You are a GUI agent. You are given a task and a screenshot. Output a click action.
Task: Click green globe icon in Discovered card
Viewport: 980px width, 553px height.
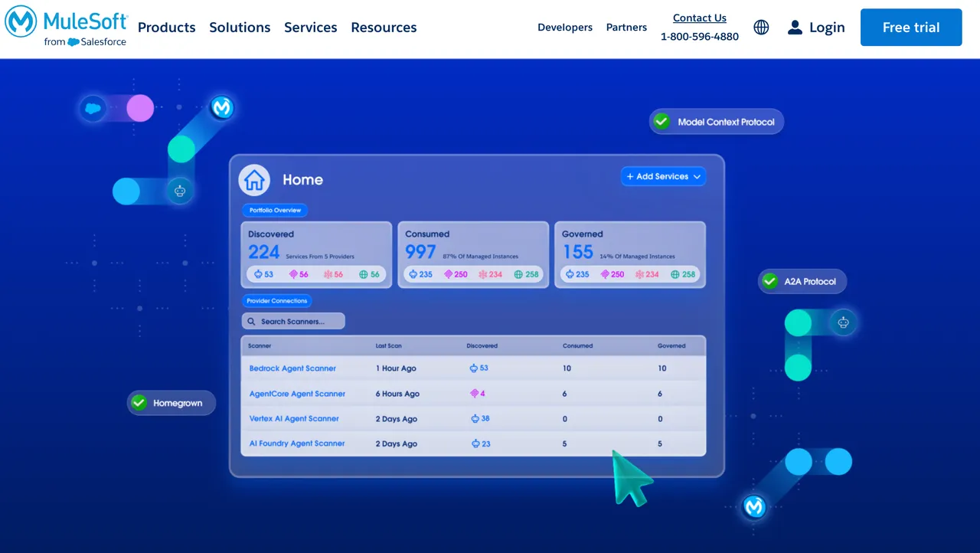(x=364, y=274)
